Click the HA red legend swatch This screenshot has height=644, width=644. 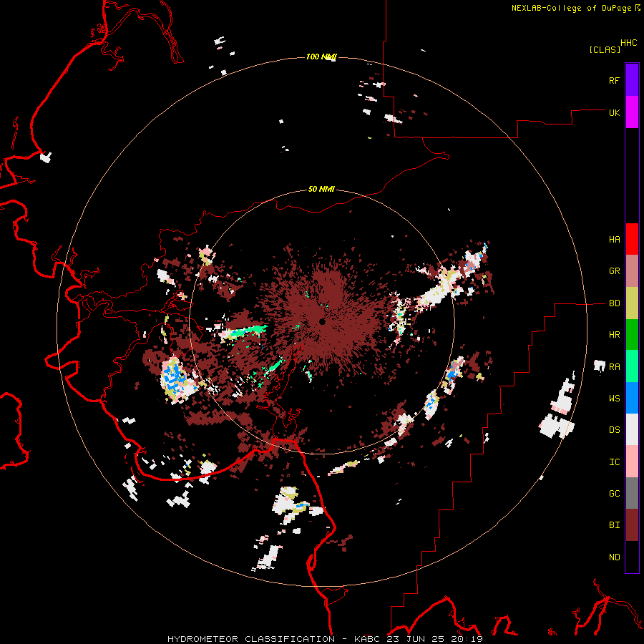tap(632, 239)
